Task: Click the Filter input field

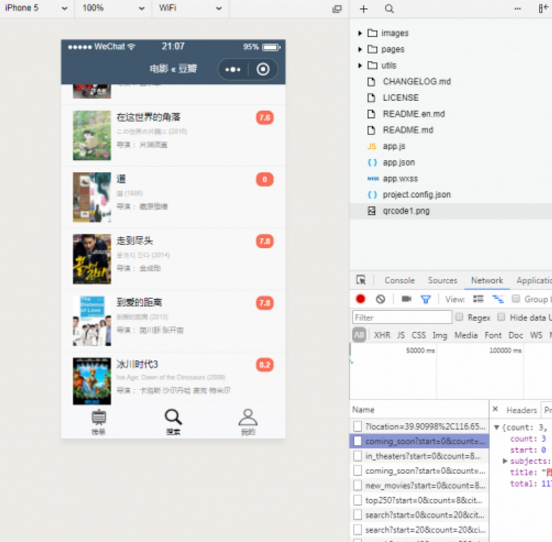Action: pyautogui.click(x=402, y=317)
